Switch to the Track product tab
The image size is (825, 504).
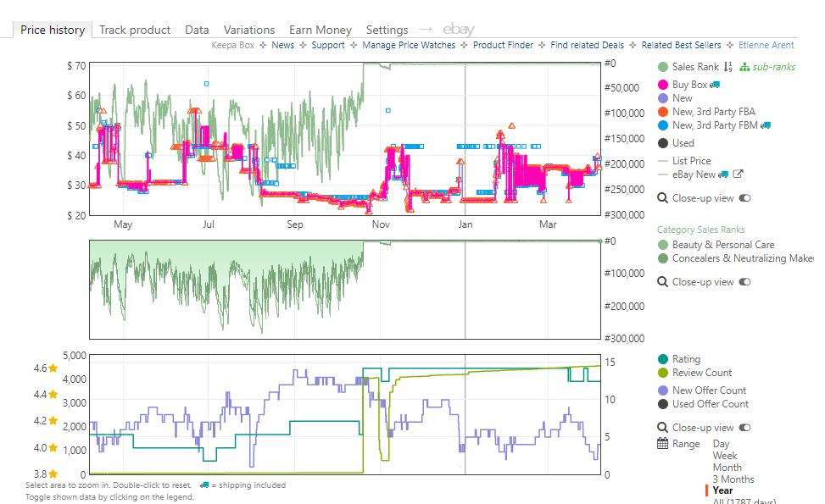coord(135,30)
